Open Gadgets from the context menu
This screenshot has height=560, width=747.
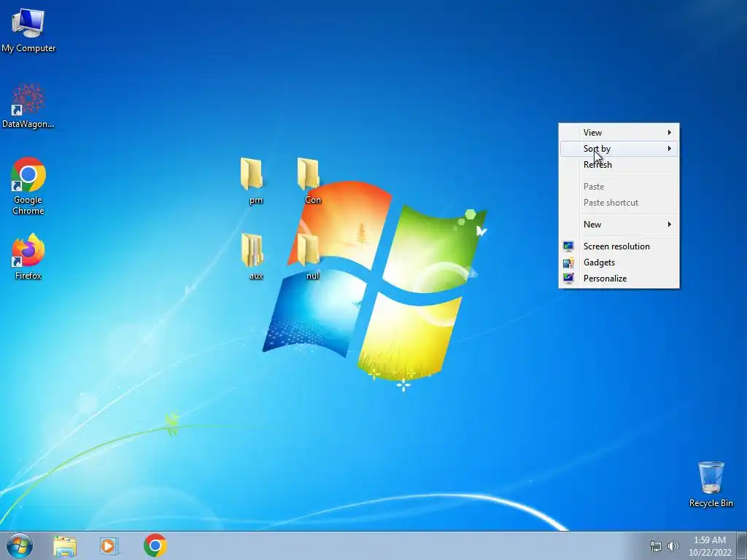619,262
